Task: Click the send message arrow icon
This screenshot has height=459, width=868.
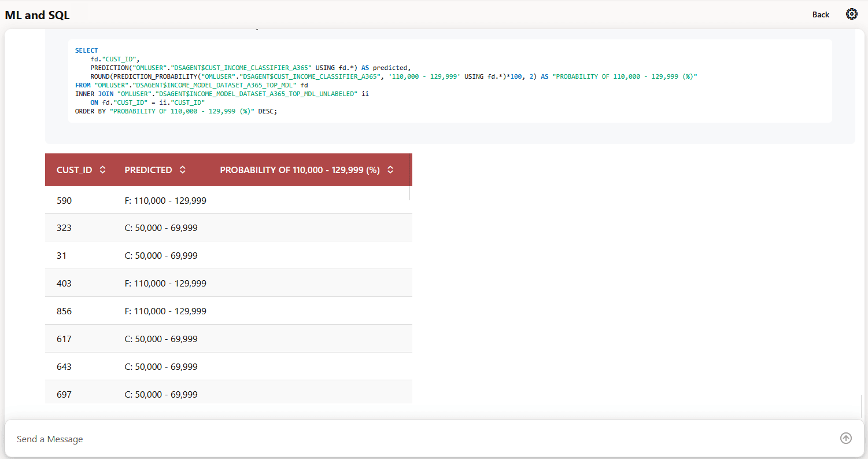Action: pyautogui.click(x=846, y=438)
